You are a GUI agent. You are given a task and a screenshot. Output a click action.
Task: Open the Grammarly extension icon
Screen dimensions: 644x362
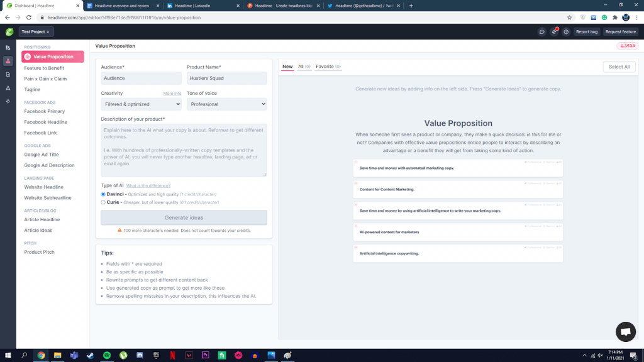[604, 18]
